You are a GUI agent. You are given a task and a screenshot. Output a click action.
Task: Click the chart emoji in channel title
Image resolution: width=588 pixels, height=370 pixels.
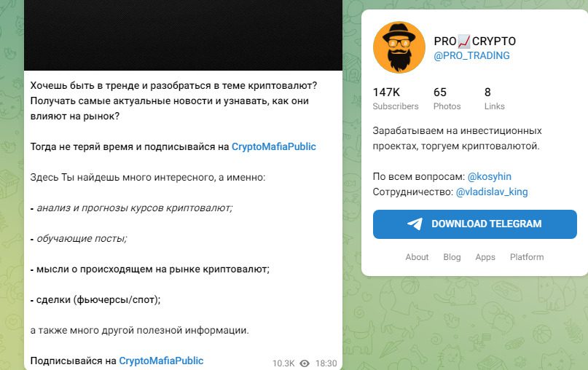click(464, 42)
